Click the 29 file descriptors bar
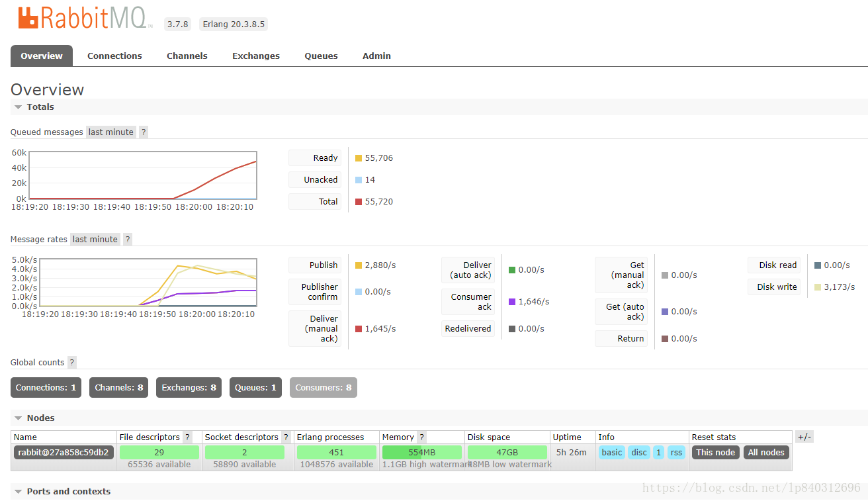 (159, 452)
